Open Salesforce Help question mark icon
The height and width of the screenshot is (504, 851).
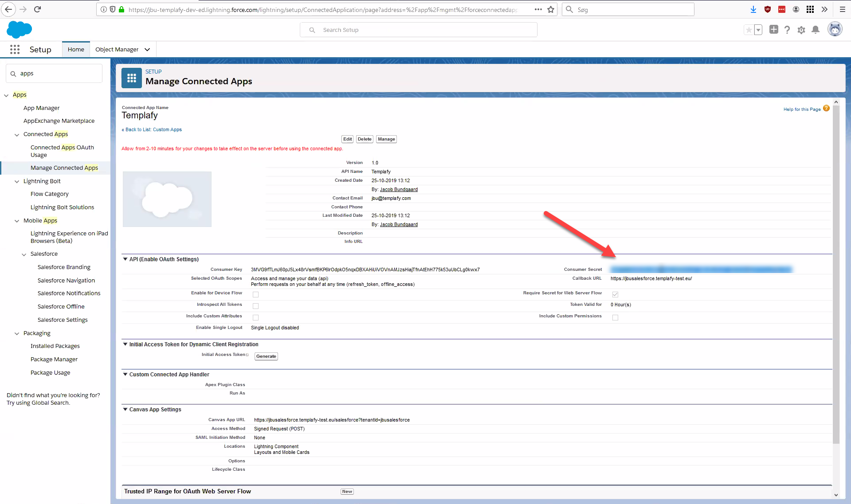point(787,30)
